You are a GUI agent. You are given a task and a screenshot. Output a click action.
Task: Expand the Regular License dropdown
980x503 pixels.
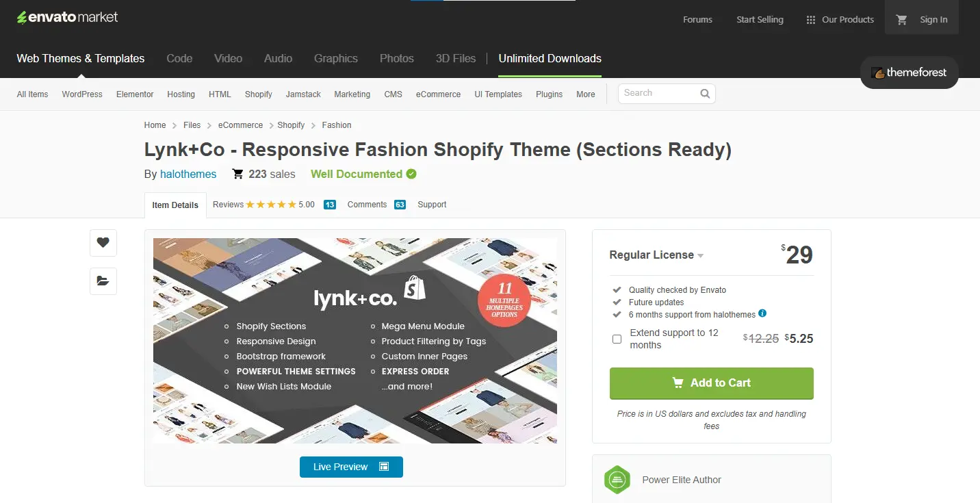(656, 255)
